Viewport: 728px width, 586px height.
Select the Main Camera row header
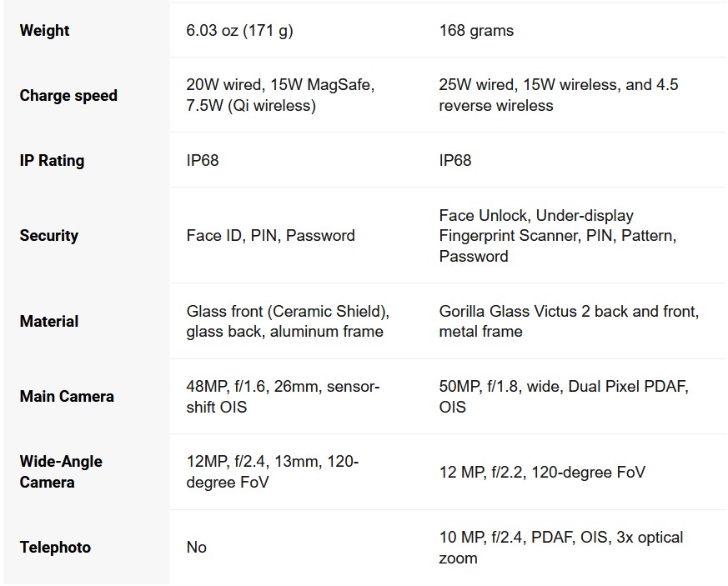67,397
